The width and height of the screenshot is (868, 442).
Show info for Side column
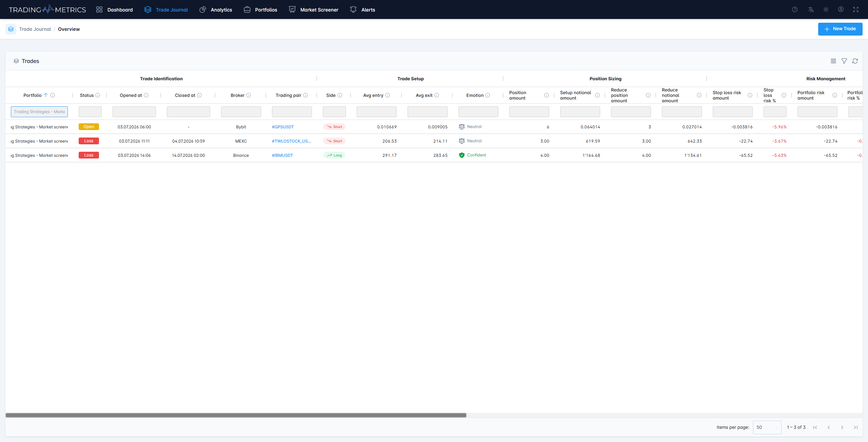click(340, 95)
